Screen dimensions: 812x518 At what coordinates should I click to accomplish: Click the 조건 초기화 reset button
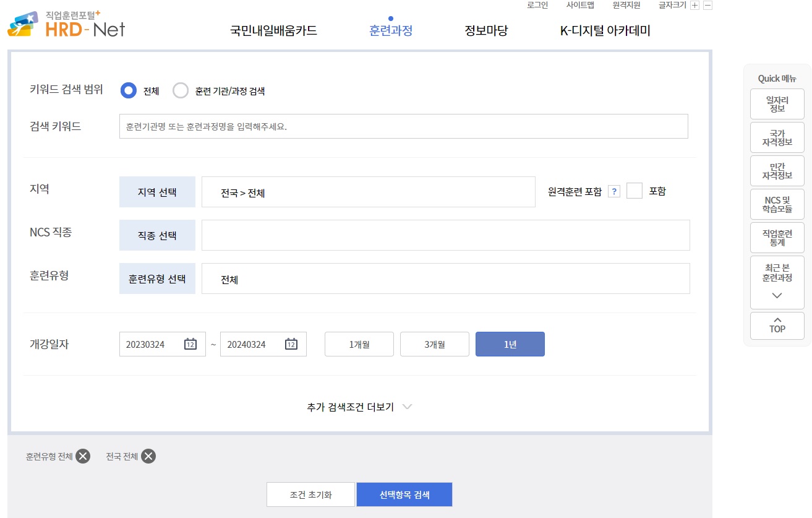tap(310, 494)
